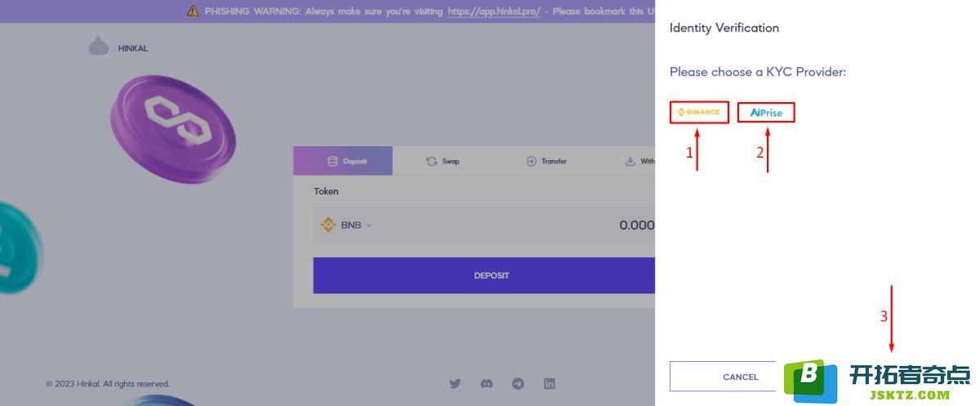Screen dimensions: 980x406
Task: Click the BNB coin icon
Action: click(x=328, y=225)
